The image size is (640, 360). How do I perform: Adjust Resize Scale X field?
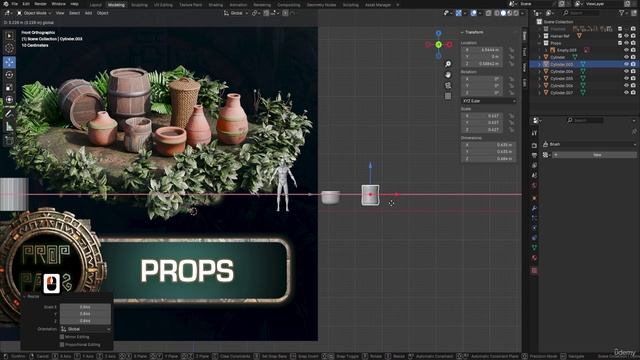(85, 307)
